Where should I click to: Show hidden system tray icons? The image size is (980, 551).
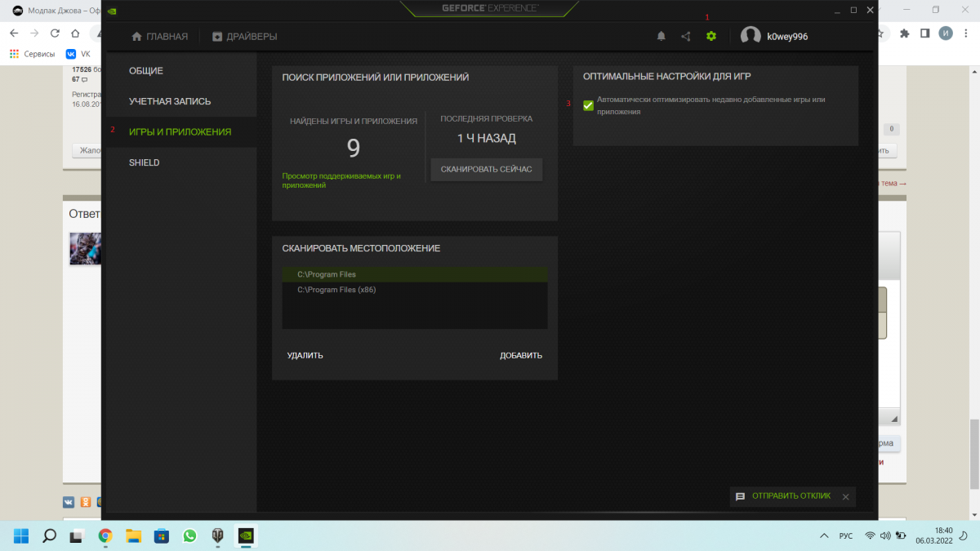tap(823, 535)
